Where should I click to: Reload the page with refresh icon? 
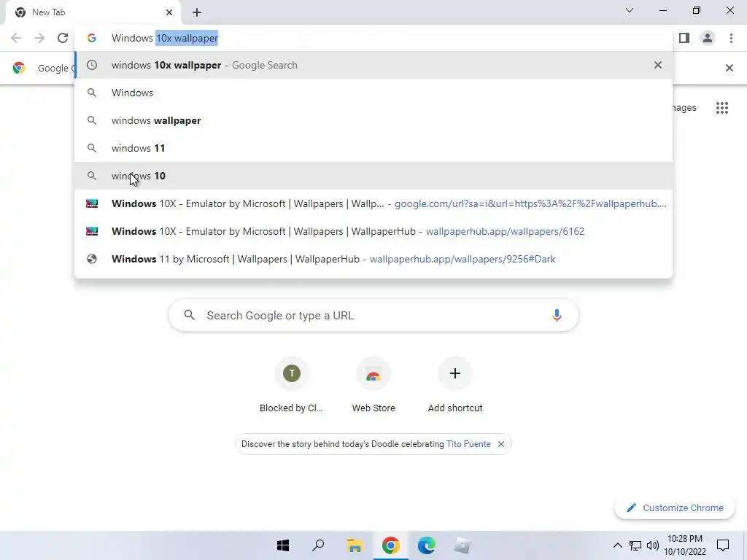pos(63,38)
